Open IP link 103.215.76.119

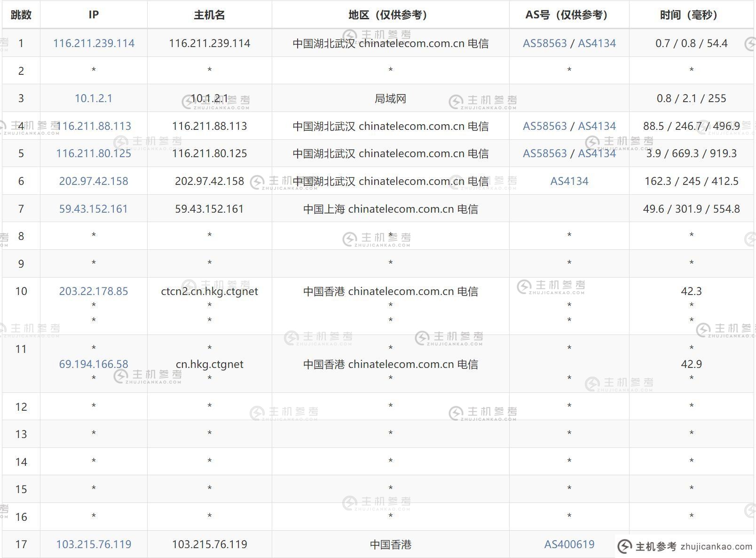pos(94,544)
